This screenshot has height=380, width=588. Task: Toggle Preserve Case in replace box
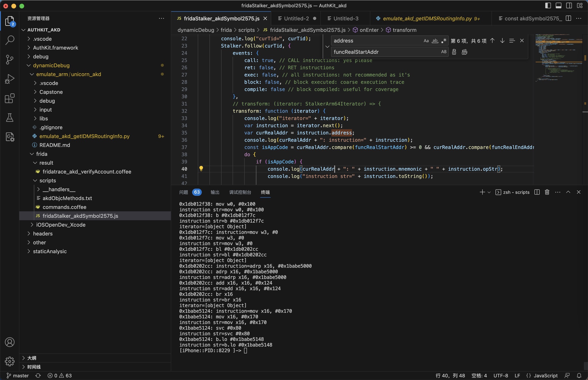tap(444, 52)
